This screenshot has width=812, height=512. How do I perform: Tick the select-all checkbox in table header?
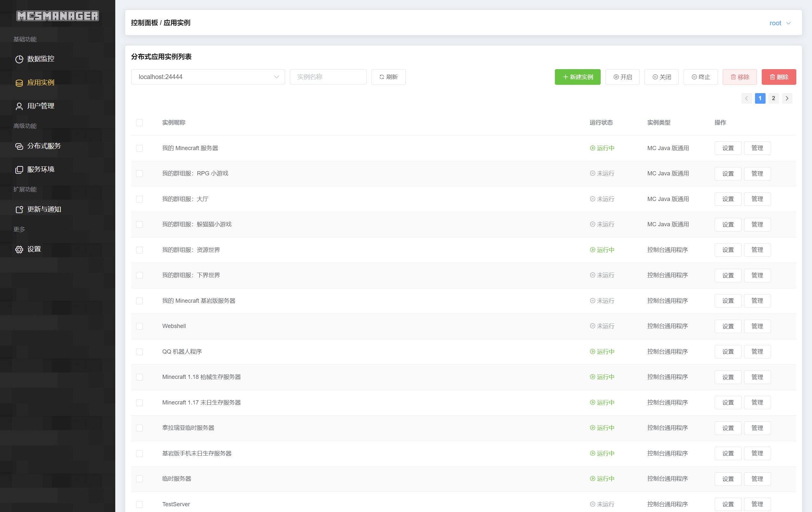pos(139,123)
